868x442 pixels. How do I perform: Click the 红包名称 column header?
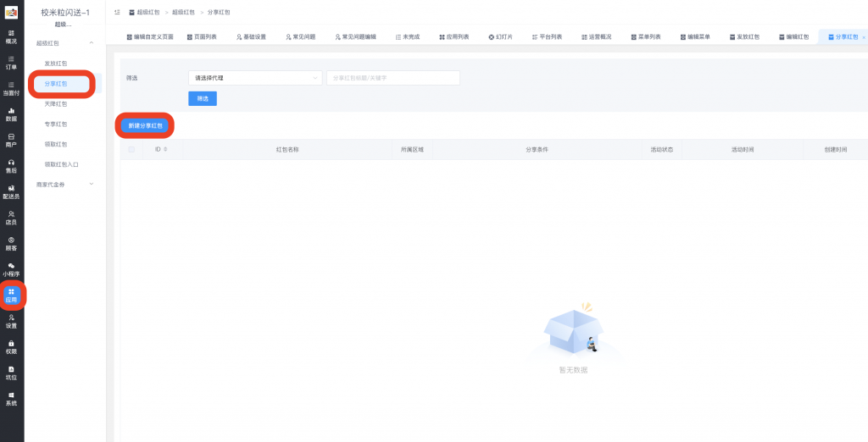288,149
